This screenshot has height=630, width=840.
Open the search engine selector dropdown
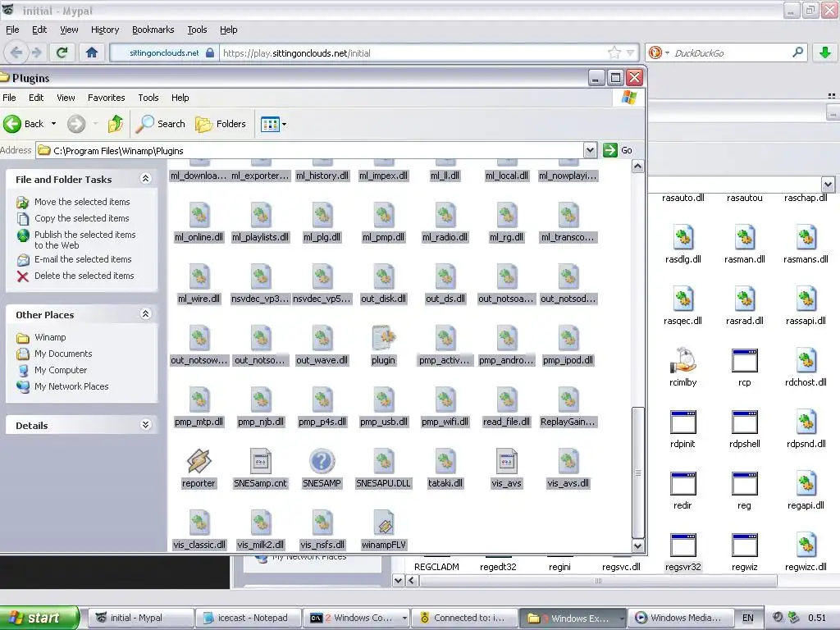(667, 52)
